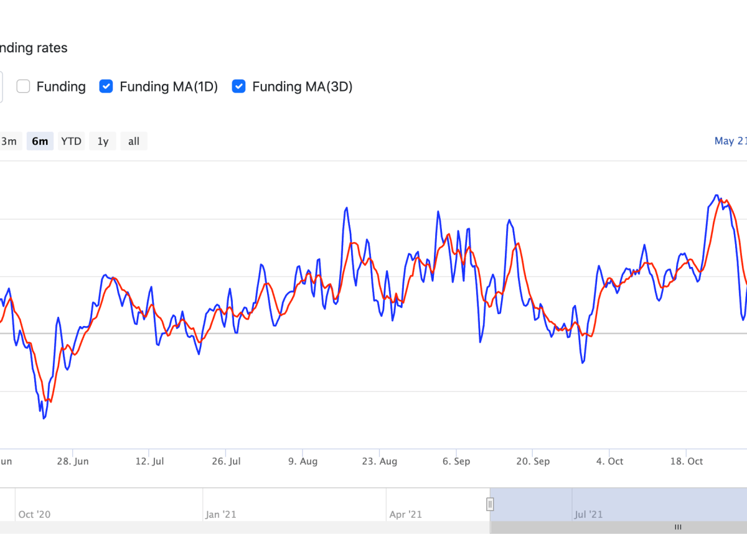Click the navigator resize handle
This screenshot has width=747, height=560.
[490, 504]
